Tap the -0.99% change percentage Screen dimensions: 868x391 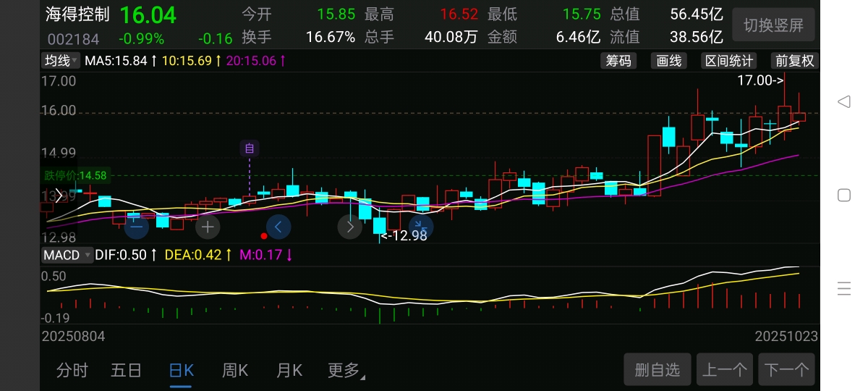pos(142,38)
